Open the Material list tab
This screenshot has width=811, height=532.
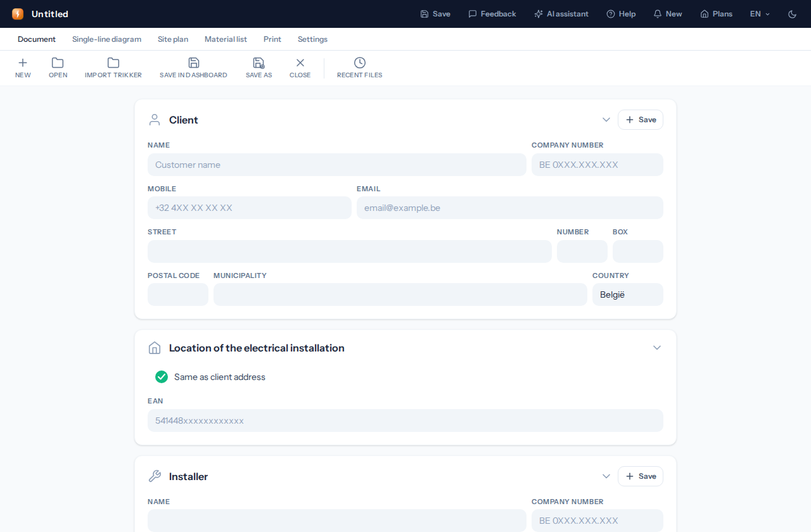(x=226, y=39)
